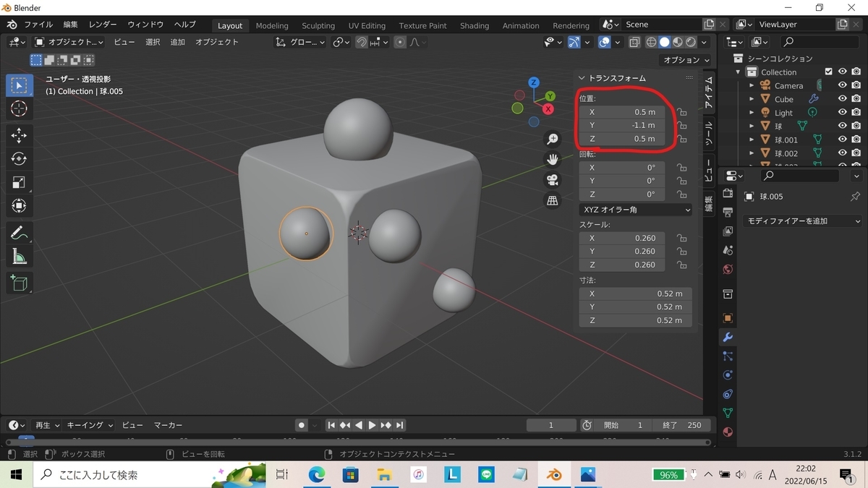Expand the Camera item in outliner
The height and width of the screenshot is (488, 868).
point(752,85)
